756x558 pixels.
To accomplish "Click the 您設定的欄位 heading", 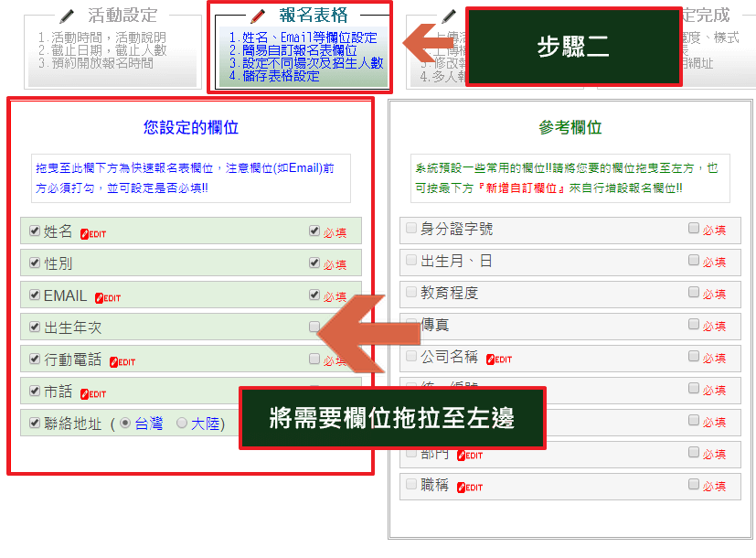I will pos(191,127).
